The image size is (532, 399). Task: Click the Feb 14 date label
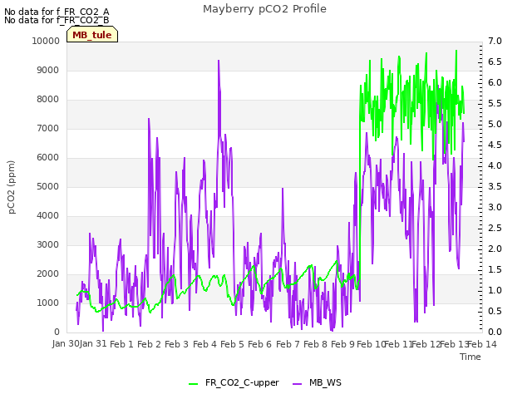click(482, 344)
